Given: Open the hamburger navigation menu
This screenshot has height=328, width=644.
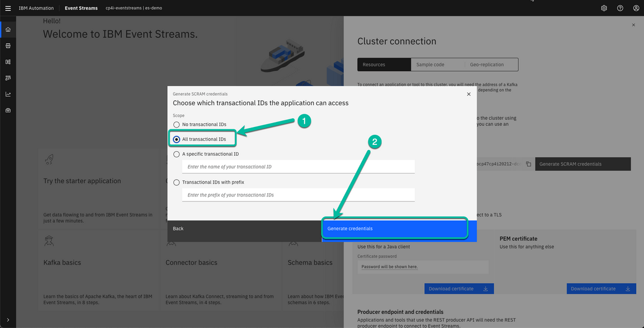Looking at the screenshot, I should pos(7,8).
